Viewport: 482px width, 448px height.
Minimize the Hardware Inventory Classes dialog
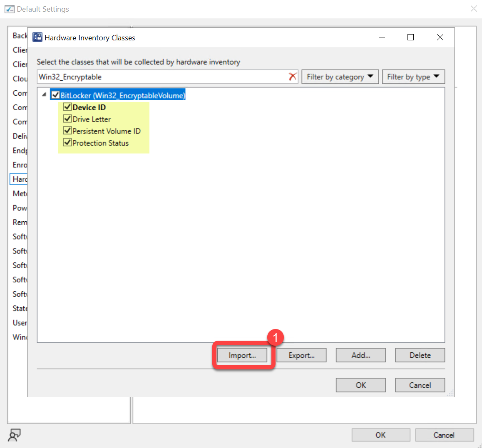pos(382,37)
